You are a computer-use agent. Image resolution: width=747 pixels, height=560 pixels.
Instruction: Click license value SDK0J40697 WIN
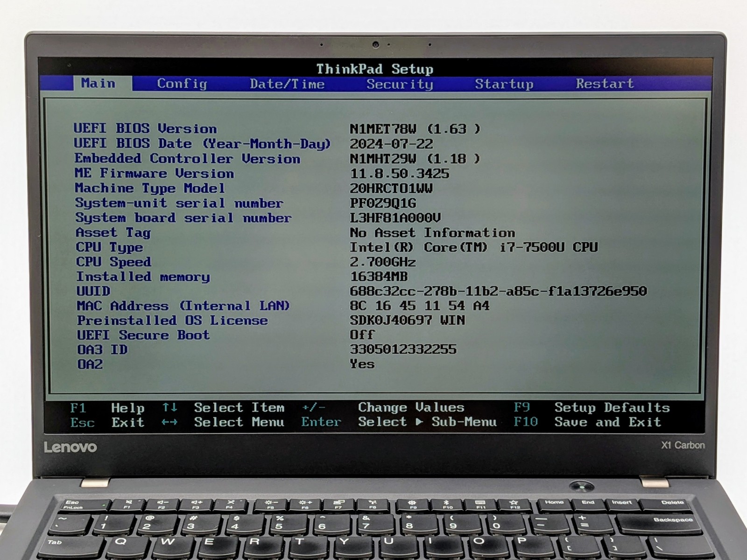click(408, 320)
